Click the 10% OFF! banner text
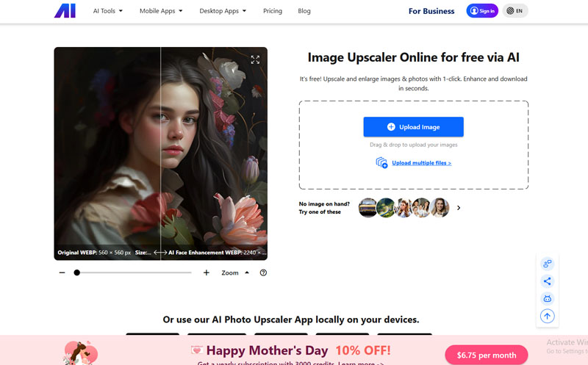 (x=362, y=350)
